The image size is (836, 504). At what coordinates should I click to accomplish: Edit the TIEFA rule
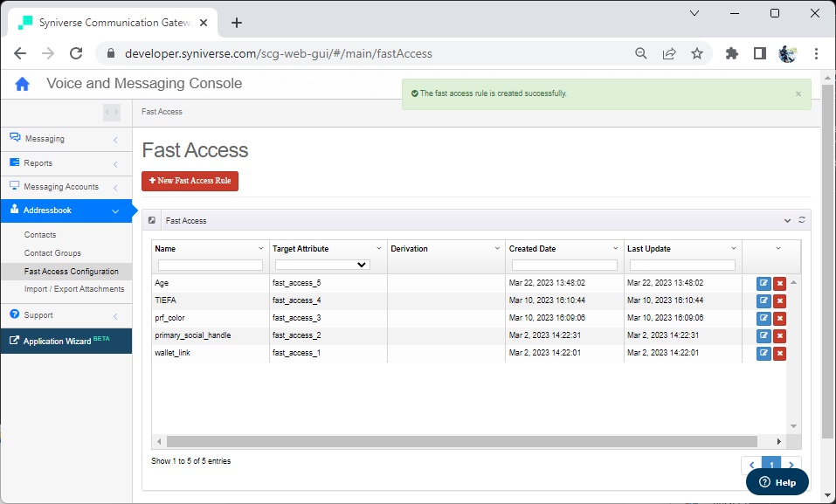point(763,300)
